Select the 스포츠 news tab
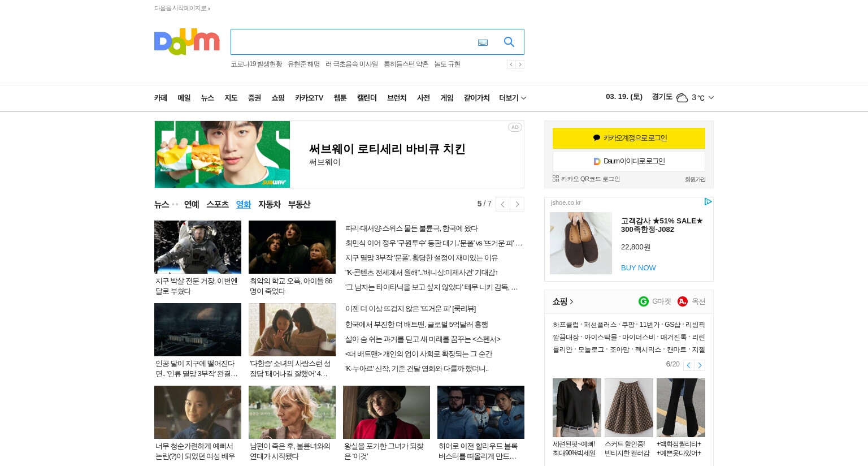The width and height of the screenshot is (868, 466). click(x=218, y=204)
